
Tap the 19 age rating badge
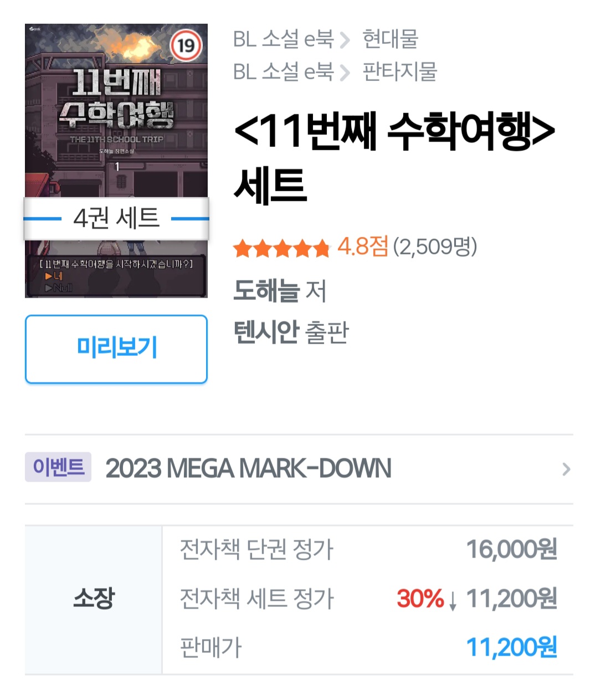click(x=186, y=45)
